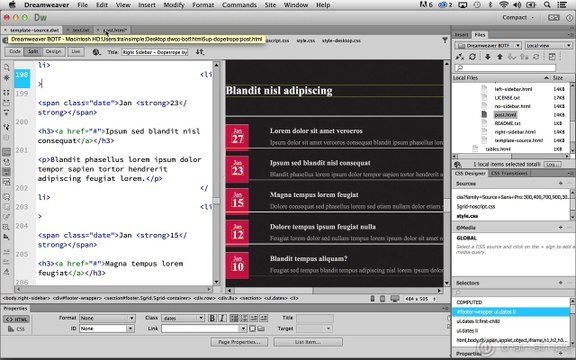Click the Ordered List icon in Properties
This screenshot has width=576, height=360.
[x=244, y=318]
